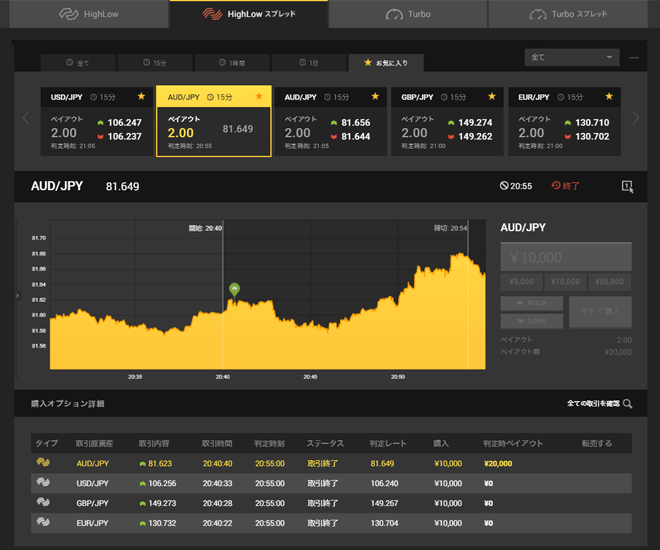Click the green entry marker on chart
Viewport: 660px width, 550px height.
(234, 289)
